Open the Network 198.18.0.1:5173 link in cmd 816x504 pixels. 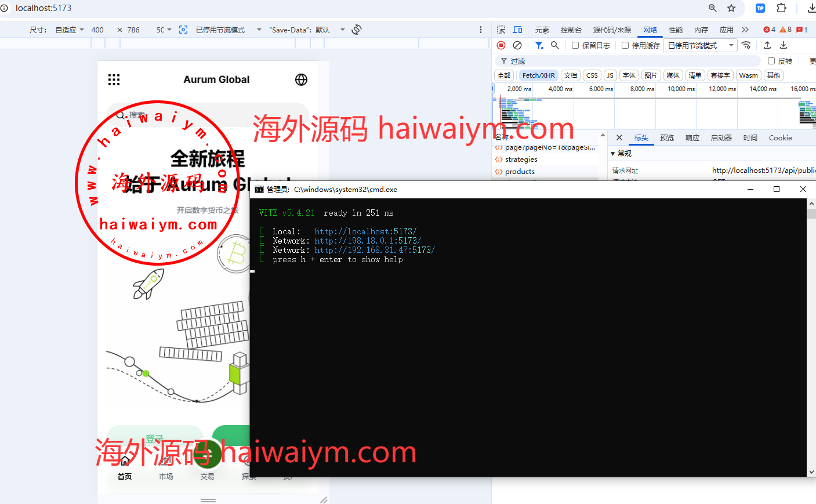tap(368, 241)
